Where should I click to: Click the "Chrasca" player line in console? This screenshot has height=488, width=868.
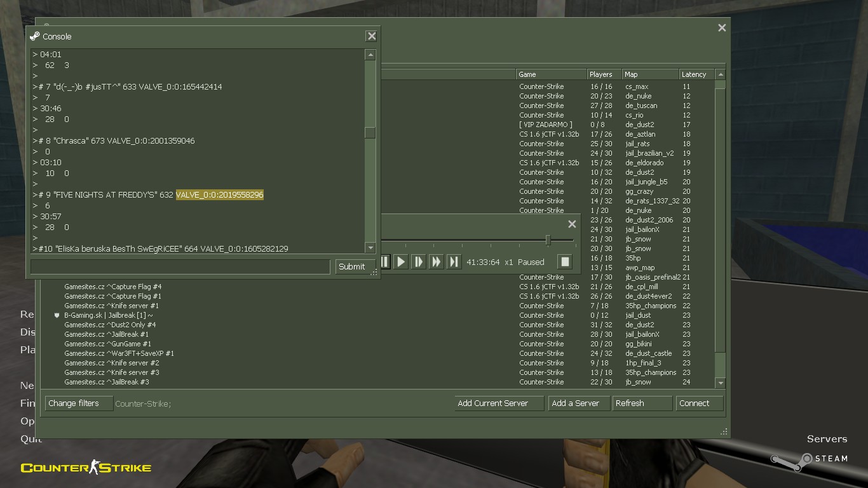114,140
